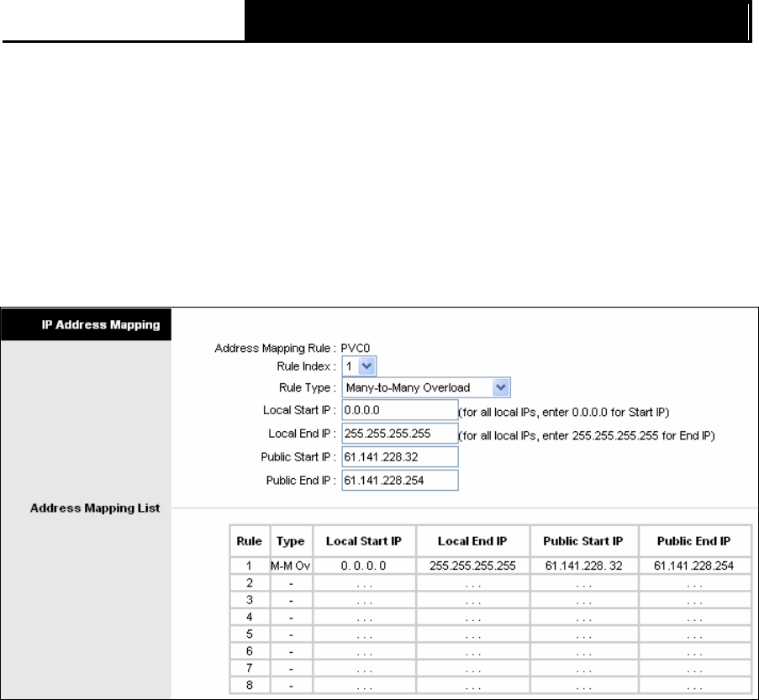Click the Type column header
This screenshot has height=700, width=759.
[291, 541]
